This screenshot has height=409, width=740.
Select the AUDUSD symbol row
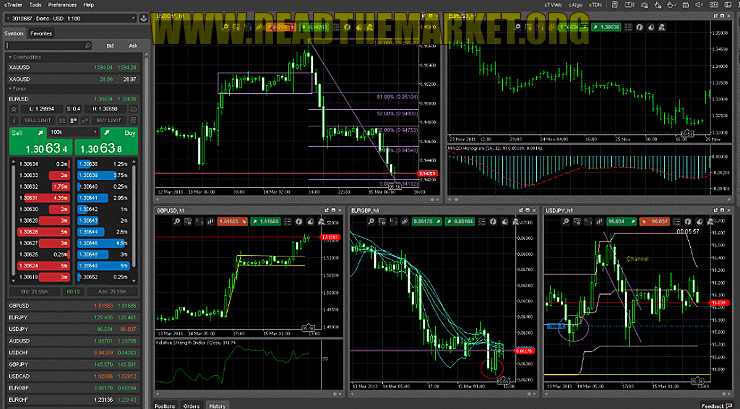(73, 341)
